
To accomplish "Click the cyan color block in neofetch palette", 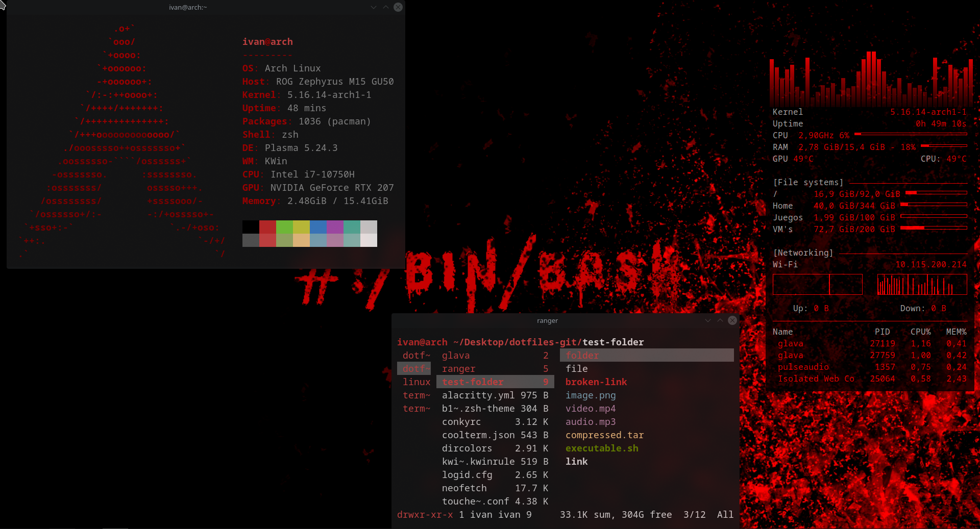I will [x=352, y=227].
